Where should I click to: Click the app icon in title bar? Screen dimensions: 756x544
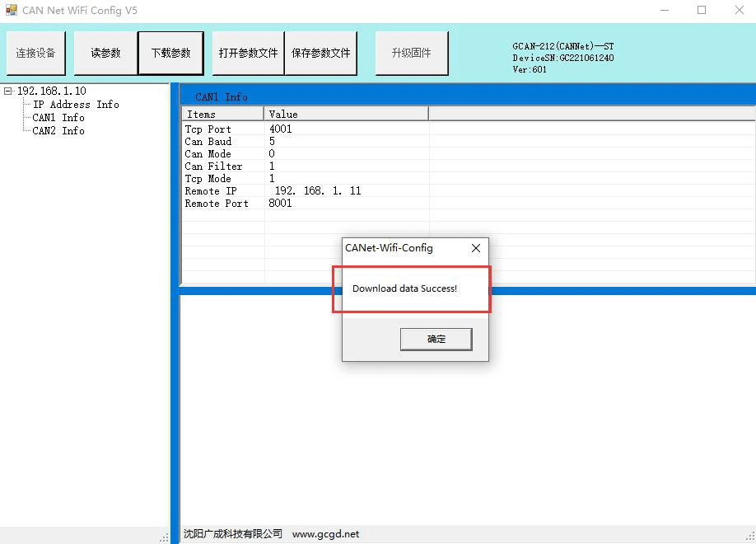coord(12,11)
